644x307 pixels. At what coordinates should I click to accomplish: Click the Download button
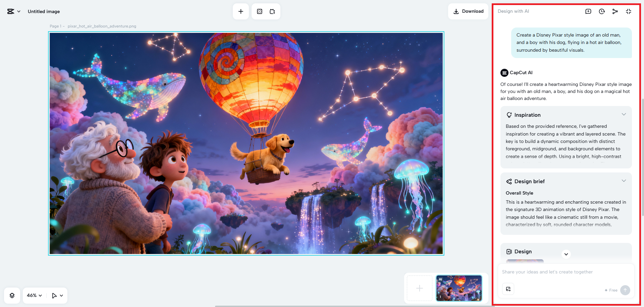tap(468, 11)
